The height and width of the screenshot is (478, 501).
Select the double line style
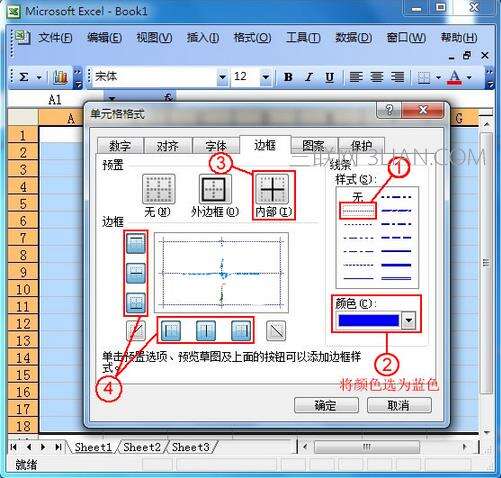tap(396, 278)
